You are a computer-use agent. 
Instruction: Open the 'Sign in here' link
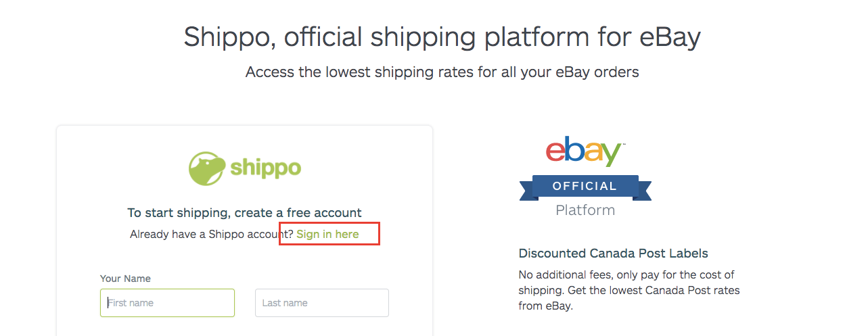[327, 234]
